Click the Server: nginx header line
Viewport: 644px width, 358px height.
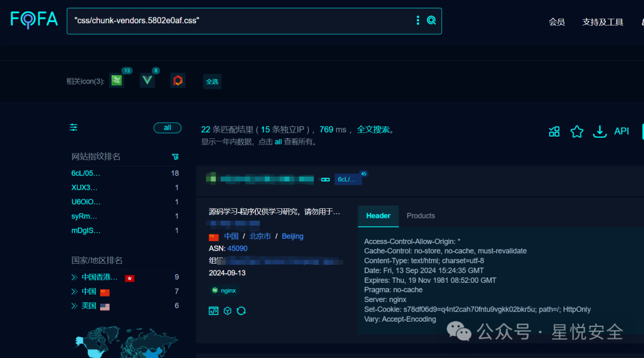pyautogui.click(x=385, y=300)
